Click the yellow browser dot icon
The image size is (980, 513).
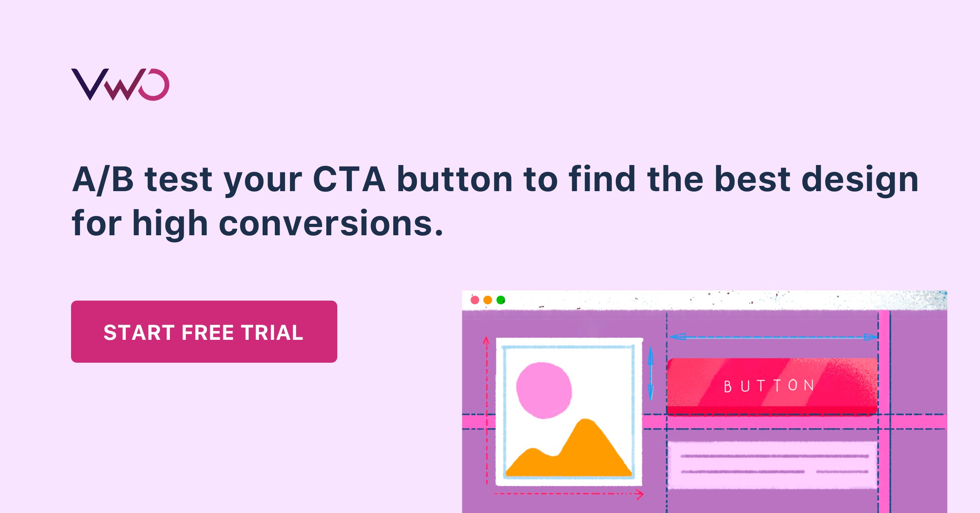[x=489, y=299]
